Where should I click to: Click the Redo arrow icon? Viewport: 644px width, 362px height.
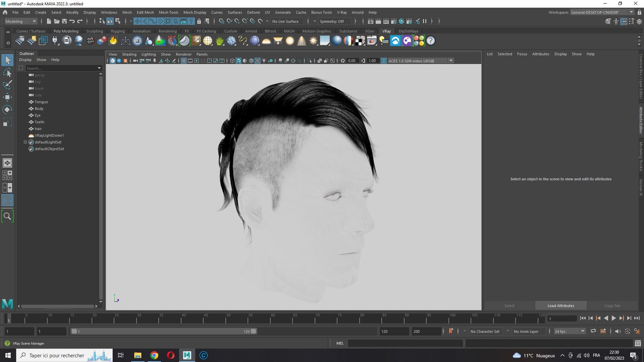pos(80,21)
